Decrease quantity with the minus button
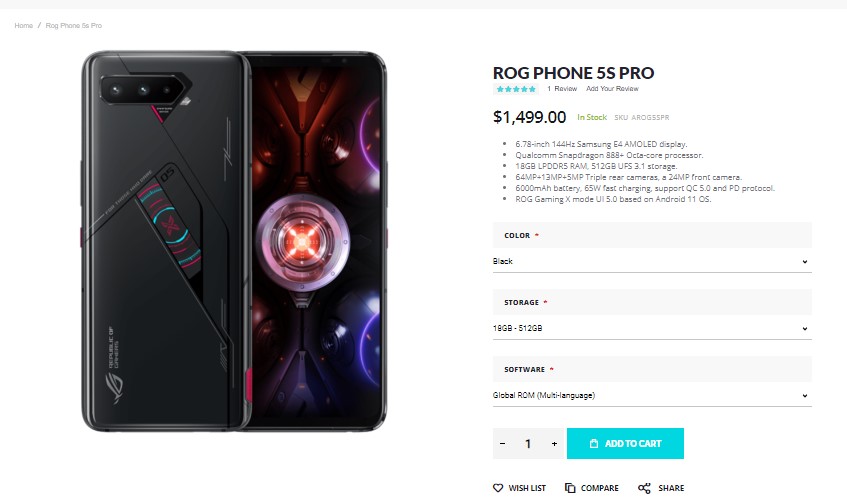The width and height of the screenshot is (847, 504). [502, 443]
